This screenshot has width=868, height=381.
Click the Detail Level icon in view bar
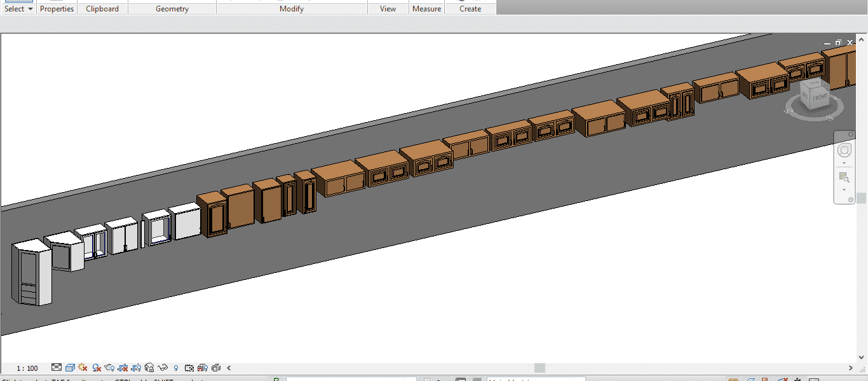pos(57,368)
